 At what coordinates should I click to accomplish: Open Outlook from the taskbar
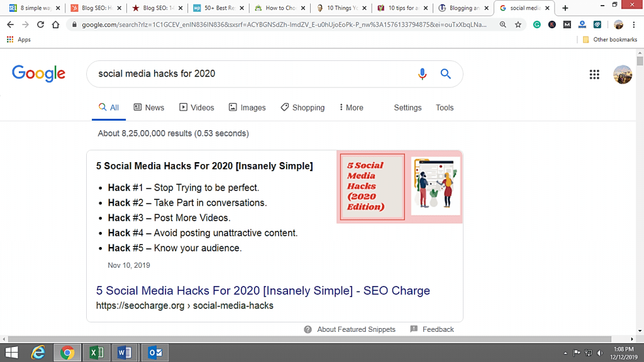click(155, 353)
